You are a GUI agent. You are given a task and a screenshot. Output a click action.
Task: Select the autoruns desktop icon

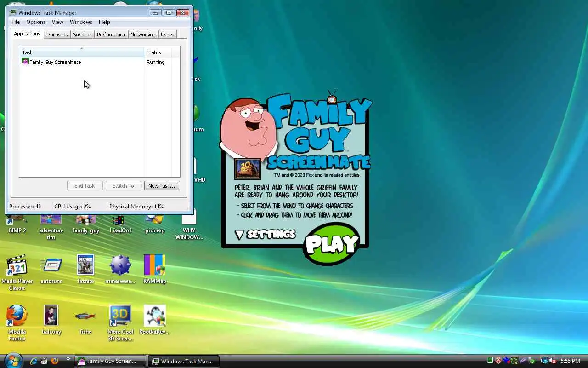[x=51, y=270]
